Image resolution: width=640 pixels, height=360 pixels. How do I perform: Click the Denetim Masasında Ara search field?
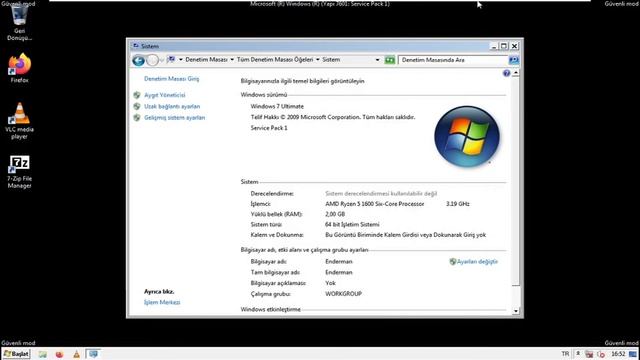453,60
